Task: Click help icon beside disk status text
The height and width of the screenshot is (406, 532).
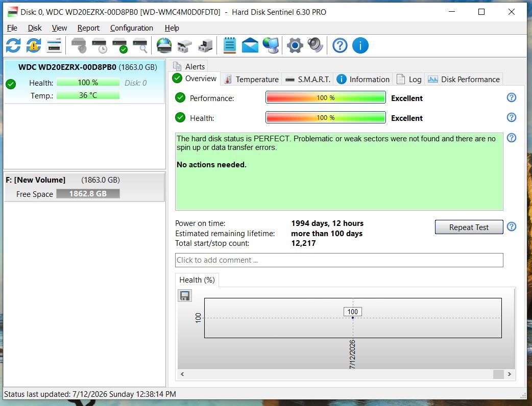Action: point(511,138)
